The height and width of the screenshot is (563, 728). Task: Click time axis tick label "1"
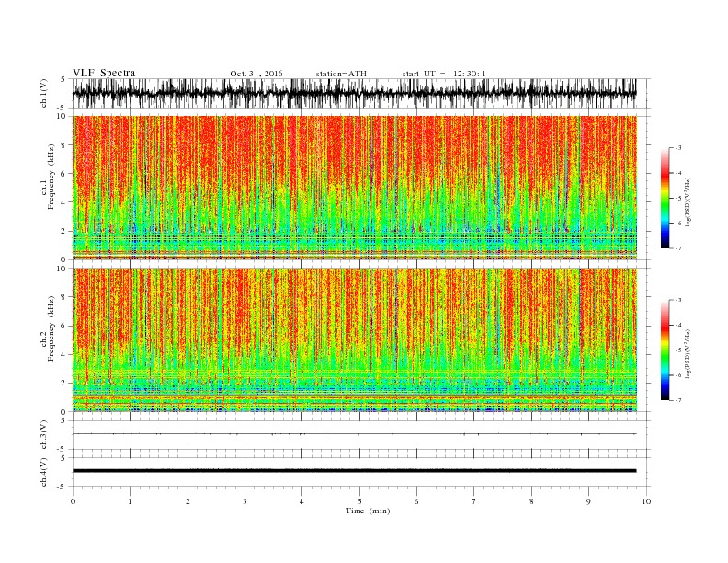point(130,501)
